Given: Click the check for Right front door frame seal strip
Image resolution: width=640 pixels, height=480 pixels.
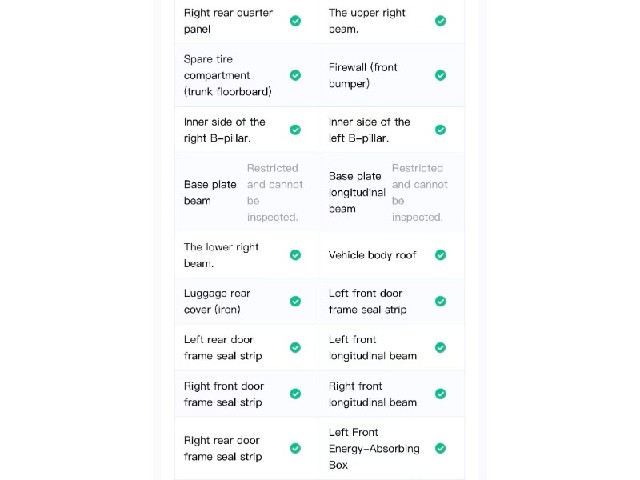Looking at the screenshot, I should tap(296, 394).
